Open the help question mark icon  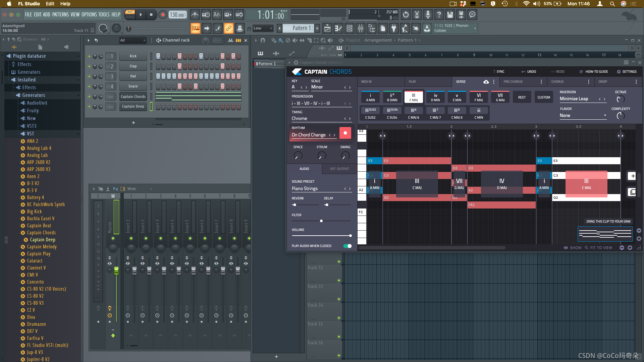click(439, 15)
